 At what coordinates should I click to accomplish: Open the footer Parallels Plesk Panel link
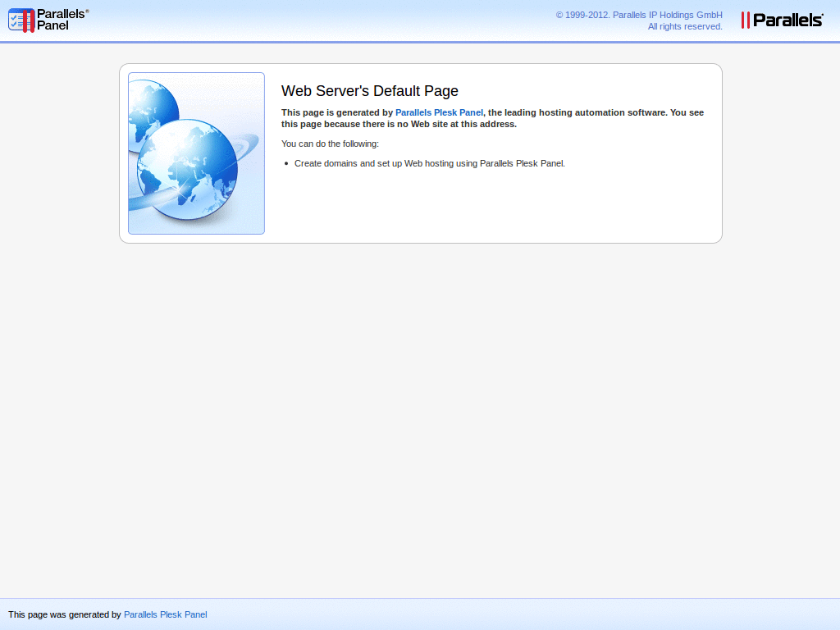[165, 614]
